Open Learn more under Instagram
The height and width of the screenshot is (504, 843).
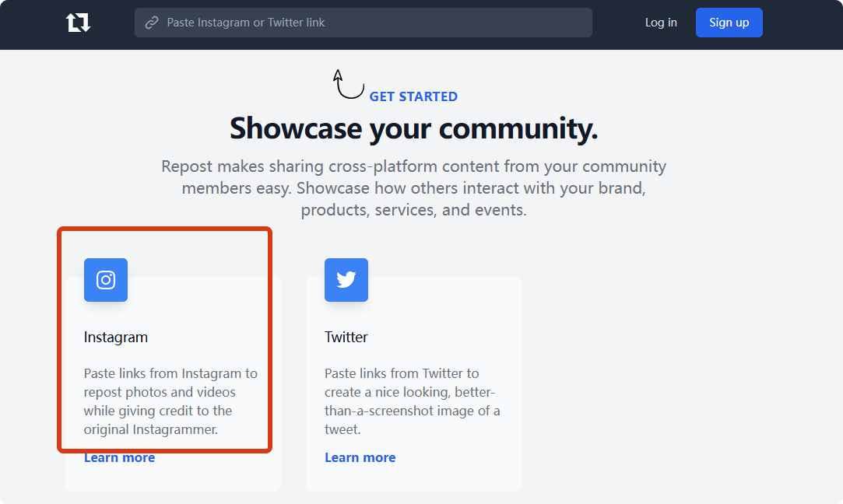point(119,457)
